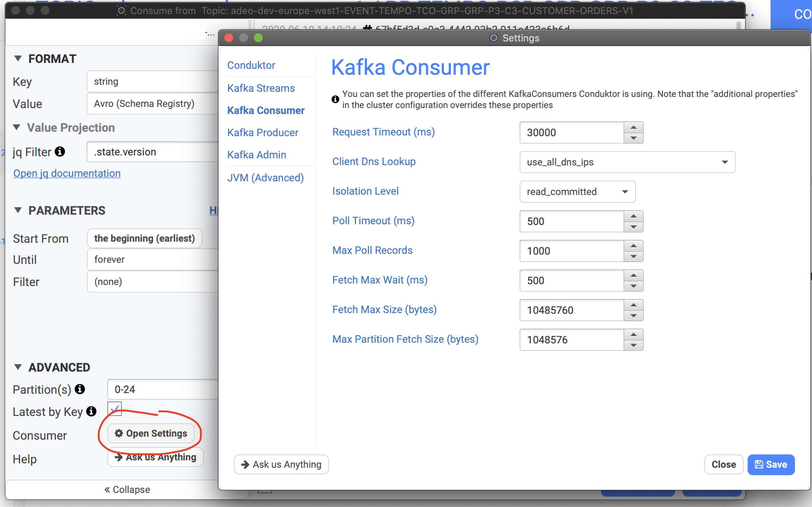Increase Max Poll Records with up arrow

pyautogui.click(x=634, y=246)
